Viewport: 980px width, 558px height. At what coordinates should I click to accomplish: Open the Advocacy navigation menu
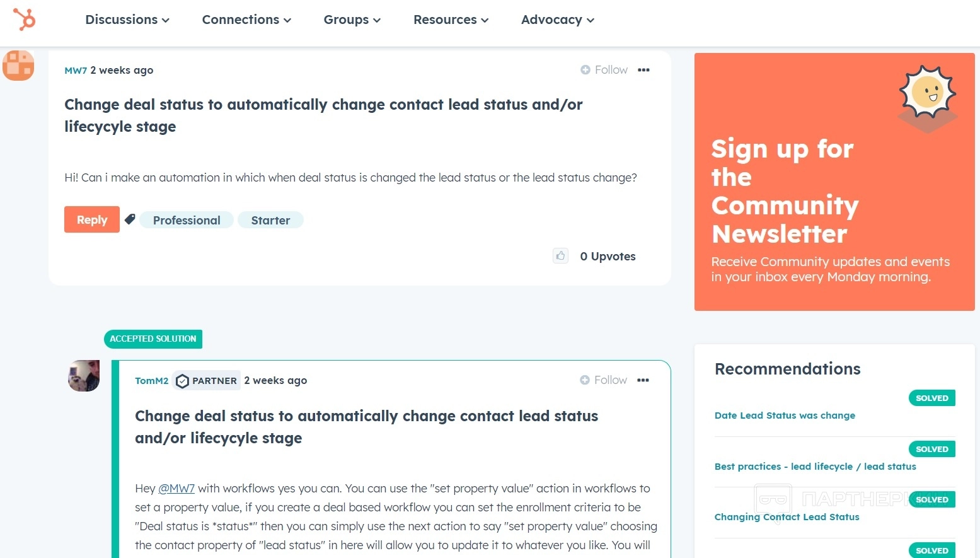(557, 20)
